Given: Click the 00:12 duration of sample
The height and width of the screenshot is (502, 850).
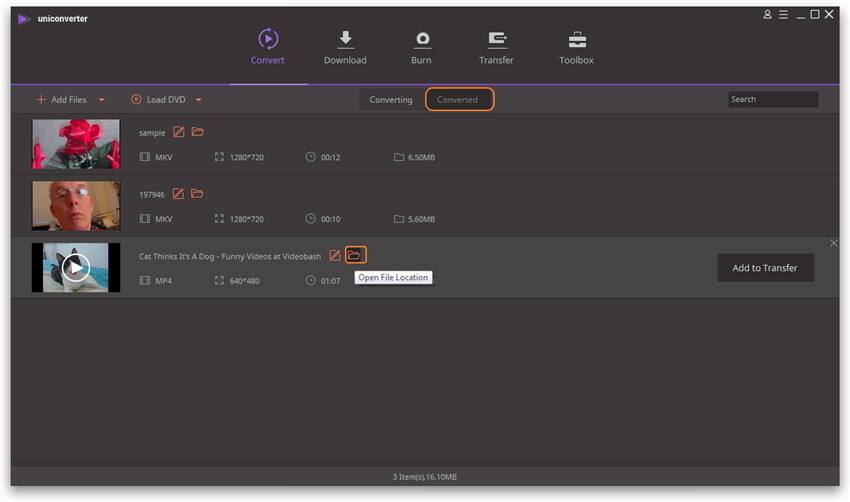Looking at the screenshot, I should [x=330, y=157].
